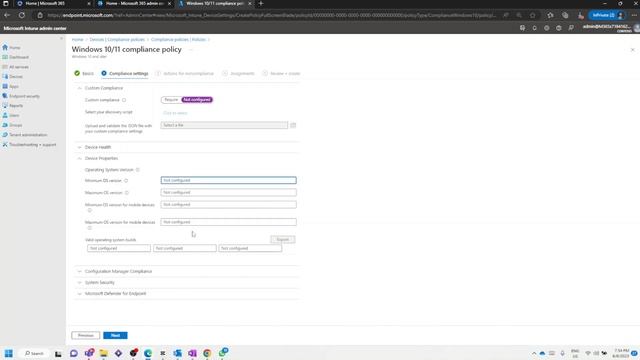Focus Minimum OS version for mobile devices field
640x360 pixels.
click(229, 204)
